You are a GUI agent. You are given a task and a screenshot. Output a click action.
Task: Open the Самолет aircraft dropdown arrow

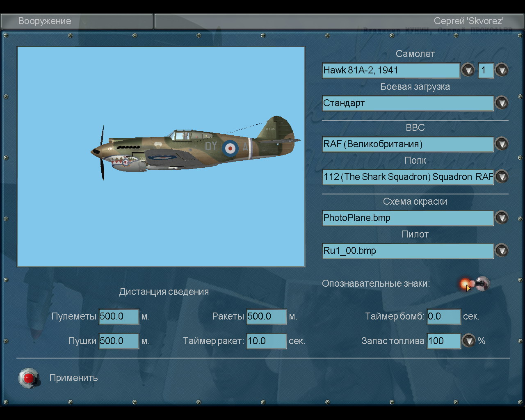tap(468, 70)
